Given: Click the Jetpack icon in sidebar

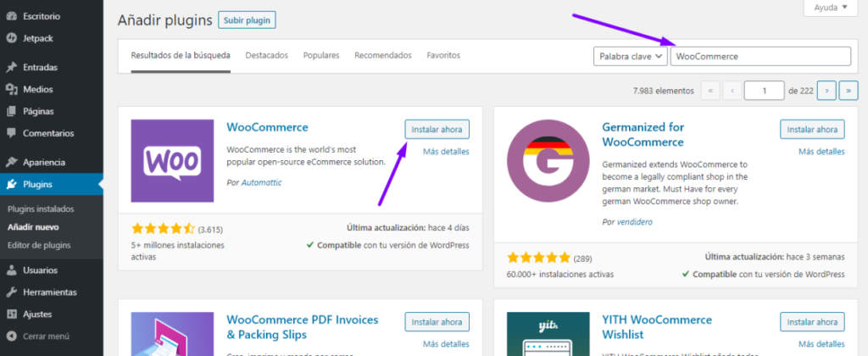Looking at the screenshot, I should click(x=10, y=38).
